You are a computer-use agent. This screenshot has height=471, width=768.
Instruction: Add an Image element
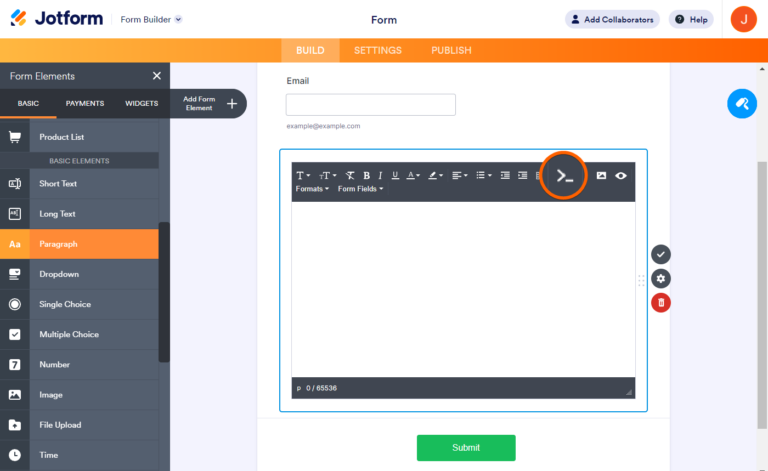(x=79, y=395)
